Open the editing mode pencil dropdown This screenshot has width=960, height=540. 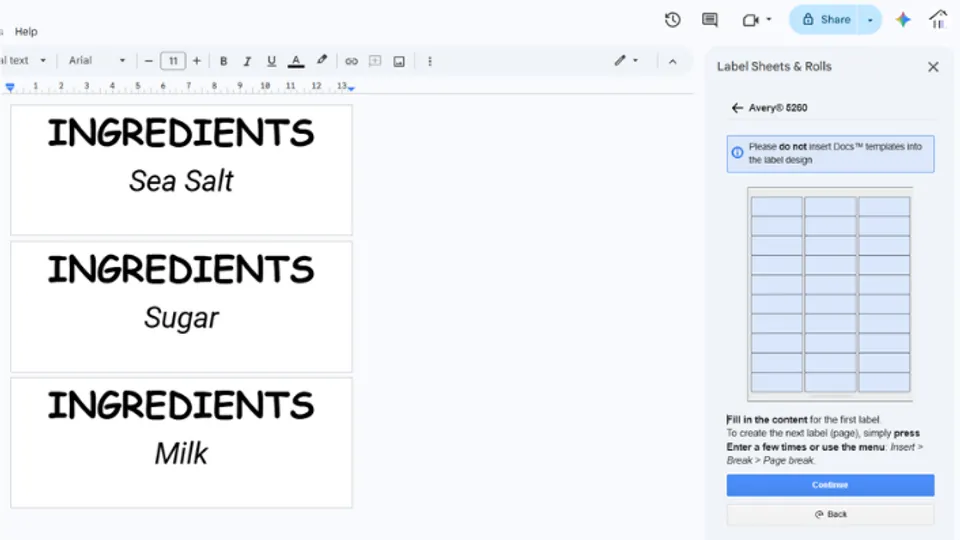tap(626, 61)
